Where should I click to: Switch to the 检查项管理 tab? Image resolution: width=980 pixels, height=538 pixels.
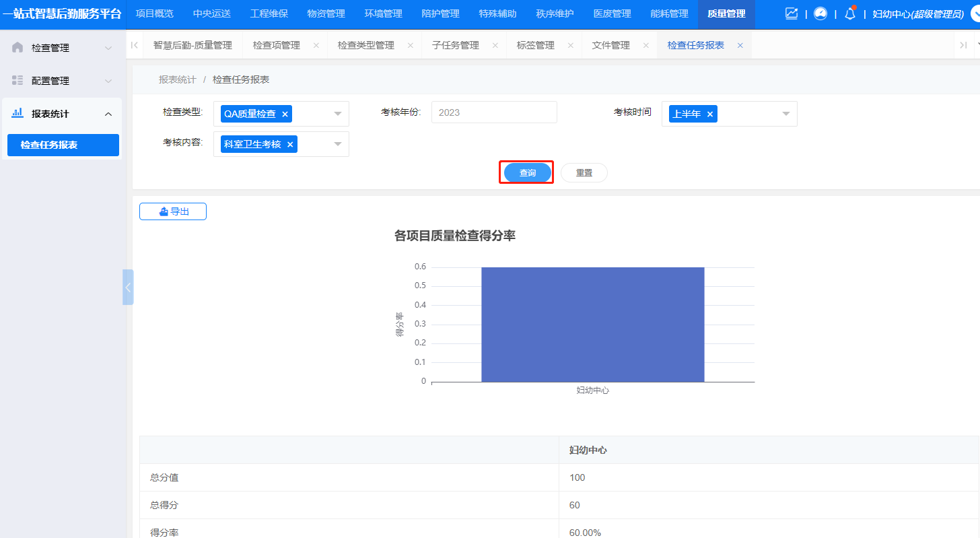[277, 46]
